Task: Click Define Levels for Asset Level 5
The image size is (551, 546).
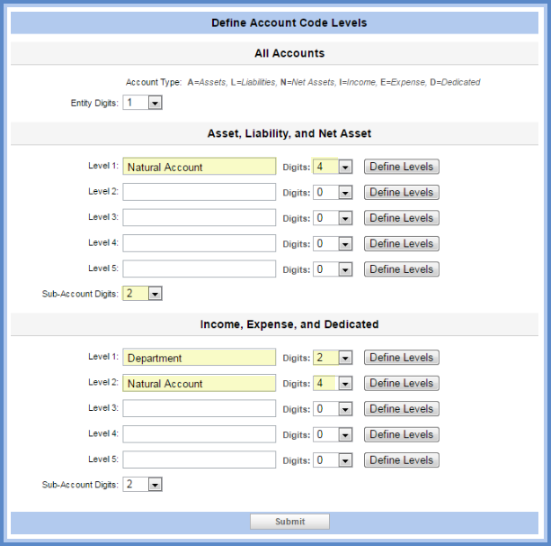Action: pyautogui.click(x=402, y=269)
